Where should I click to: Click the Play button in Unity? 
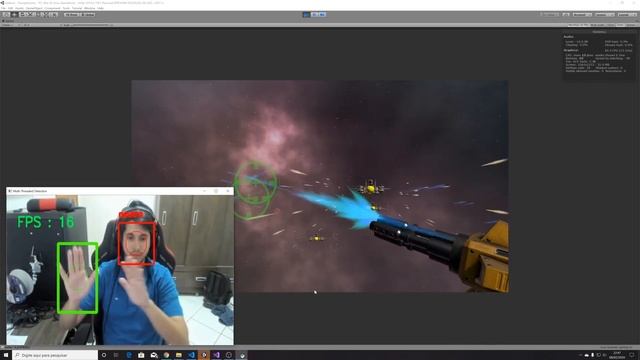click(307, 14)
